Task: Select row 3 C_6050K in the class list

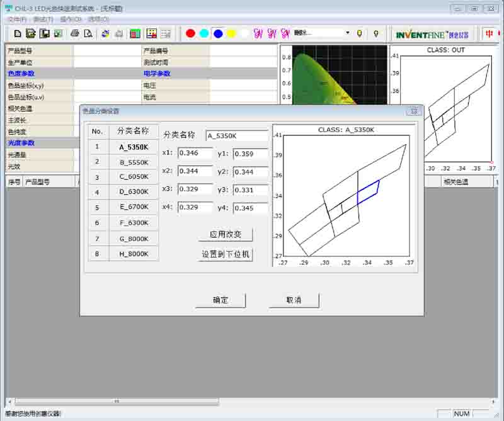Action: [123, 177]
